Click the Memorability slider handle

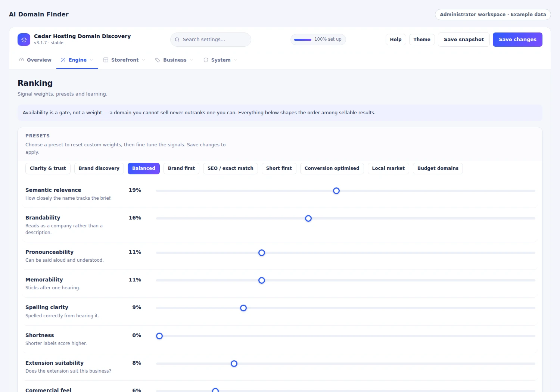click(262, 280)
